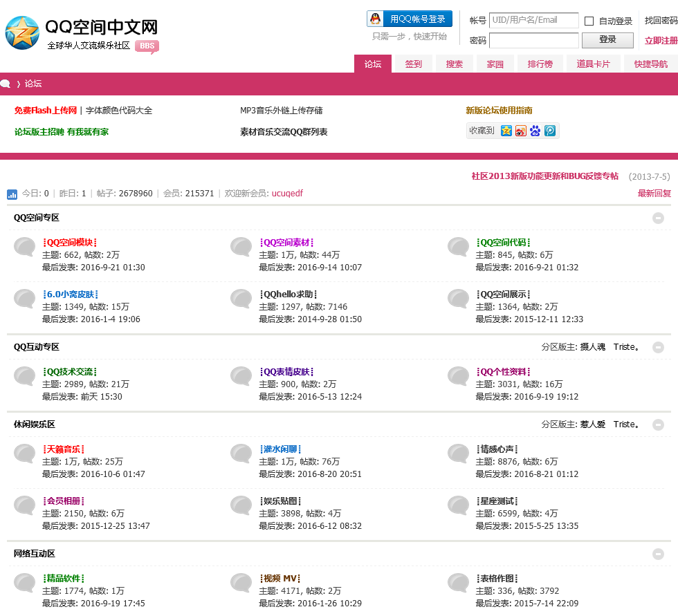678x616 pixels.
Task: Click the forum statistics bar-chart icon
Action: coord(12,194)
